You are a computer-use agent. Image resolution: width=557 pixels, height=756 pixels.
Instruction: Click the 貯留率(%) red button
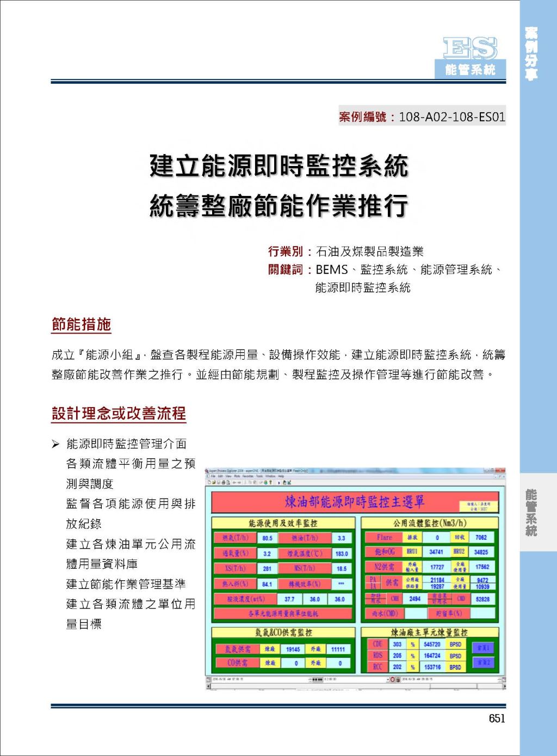(x=449, y=613)
